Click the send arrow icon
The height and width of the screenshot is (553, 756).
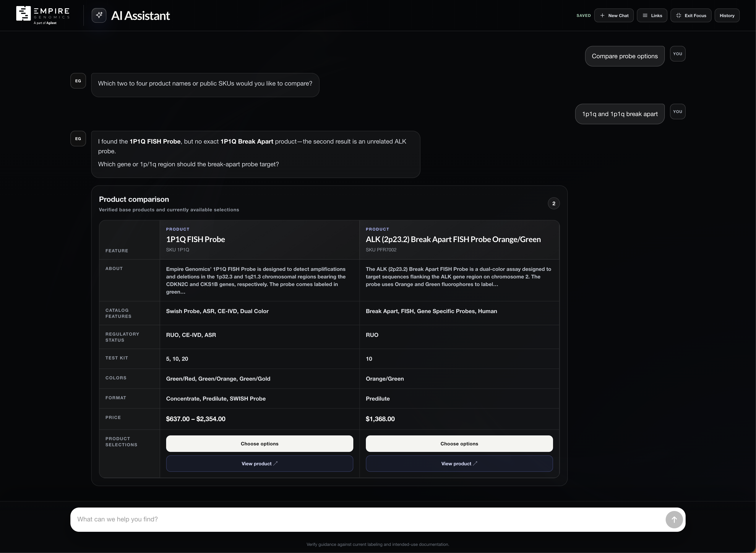pos(674,519)
